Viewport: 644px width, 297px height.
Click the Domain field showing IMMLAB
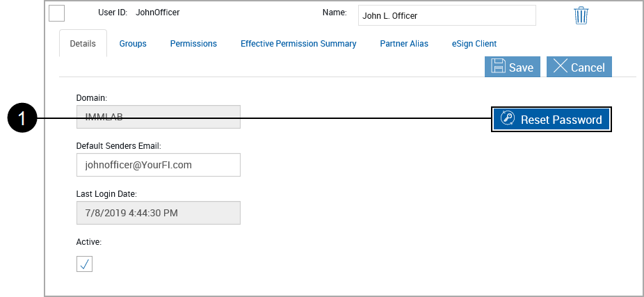point(158,118)
